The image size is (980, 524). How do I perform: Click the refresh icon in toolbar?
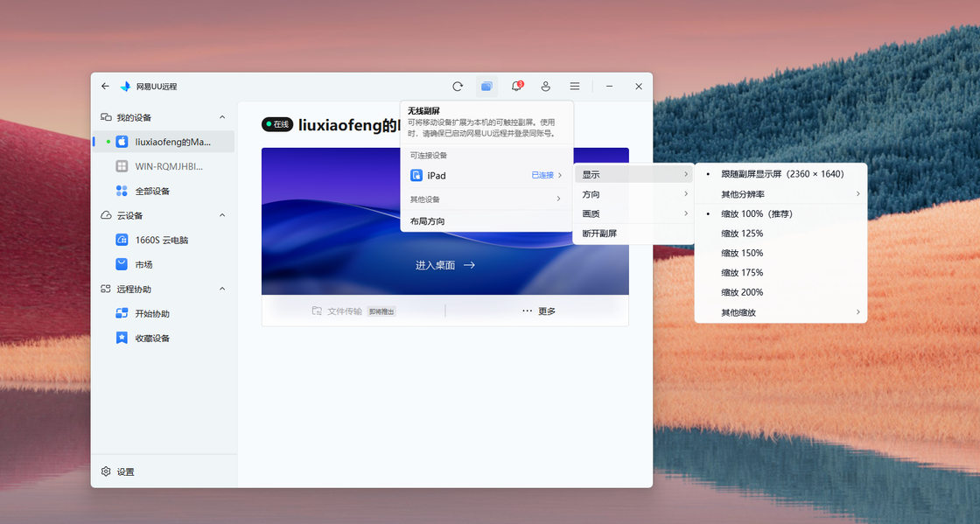tap(458, 87)
